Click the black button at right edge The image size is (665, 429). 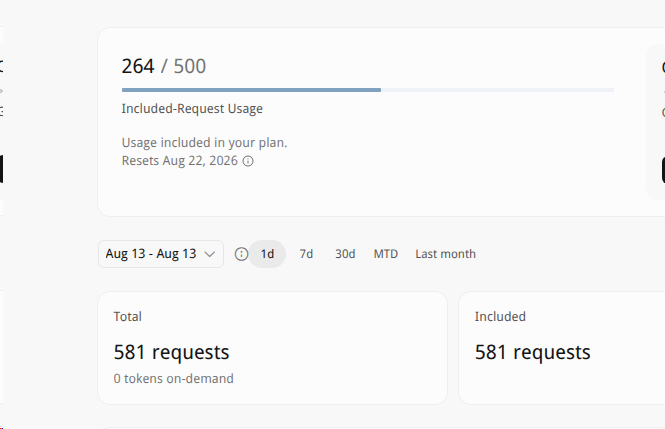click(663, 170)
